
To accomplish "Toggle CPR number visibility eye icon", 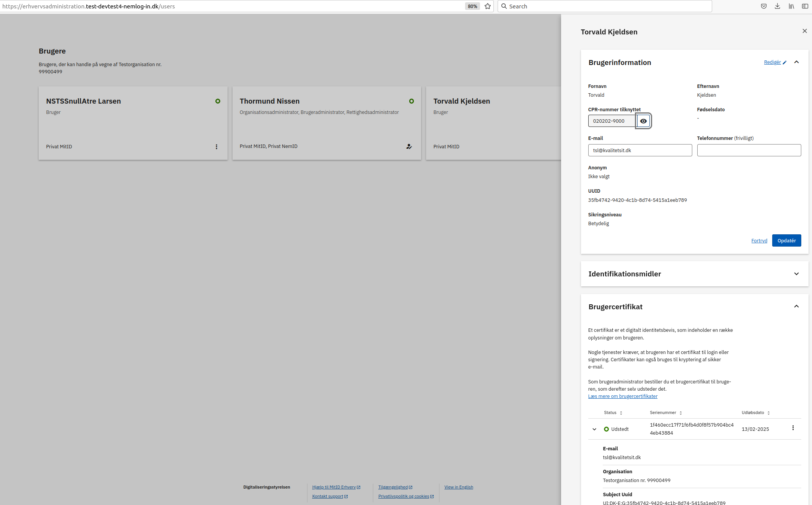I will 643,121.
